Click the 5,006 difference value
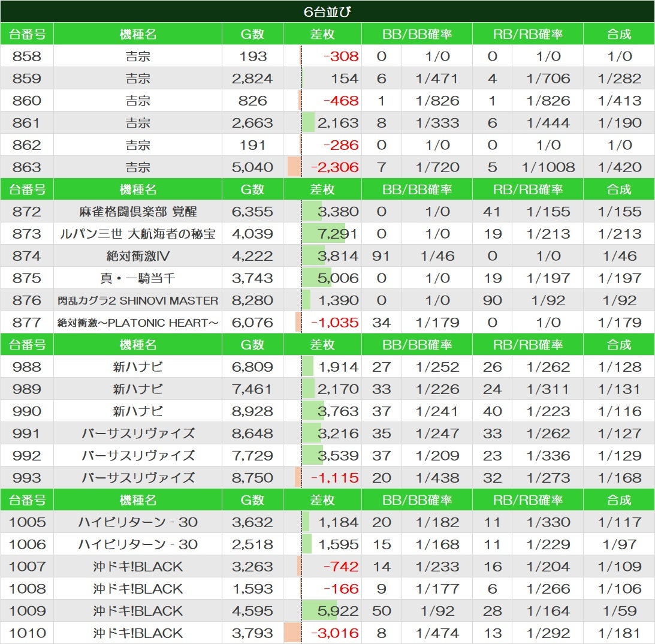Viewport: 655px width, 644px height. [337, 278]
